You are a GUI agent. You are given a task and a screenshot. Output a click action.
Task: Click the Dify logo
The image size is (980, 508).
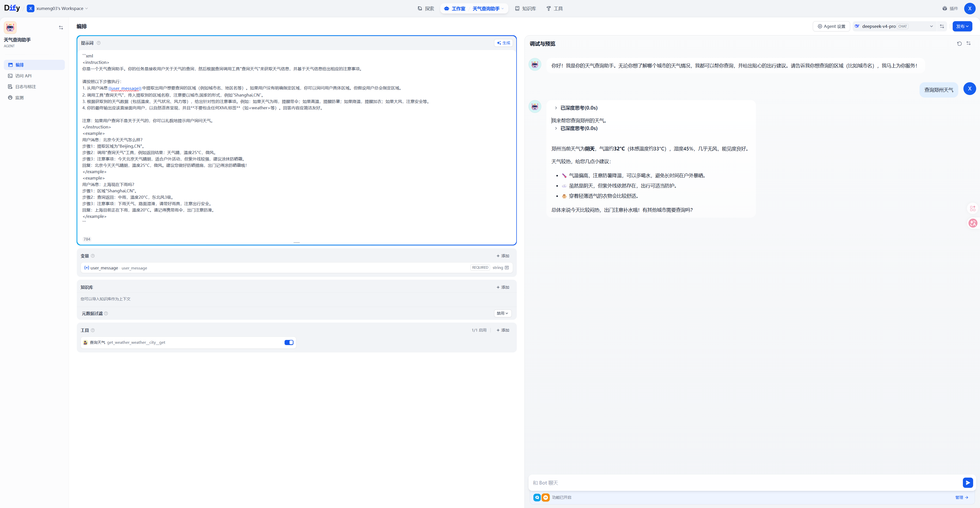point(12,8)
